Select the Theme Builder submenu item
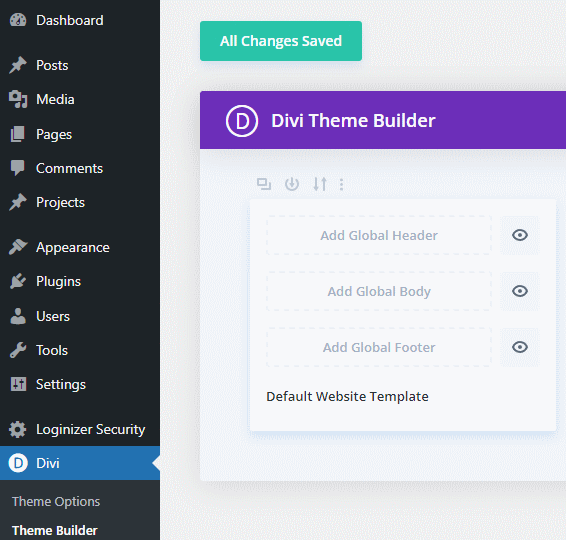 point(55,530)
